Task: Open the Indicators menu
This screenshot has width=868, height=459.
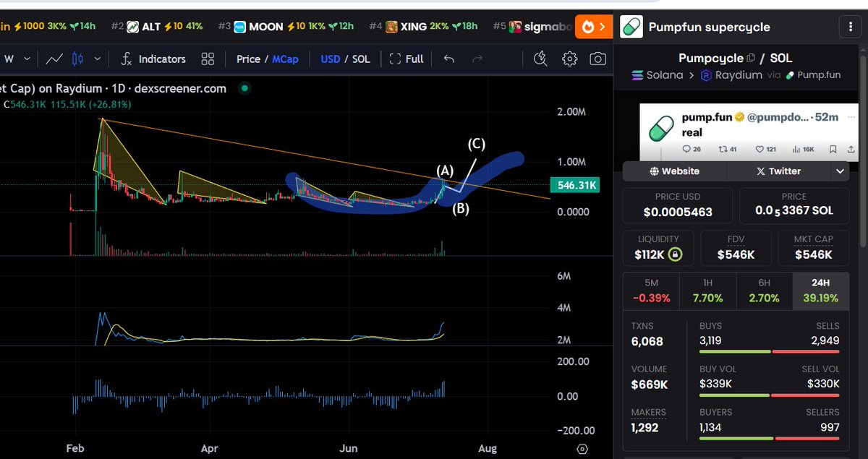Action: point(153,59)
